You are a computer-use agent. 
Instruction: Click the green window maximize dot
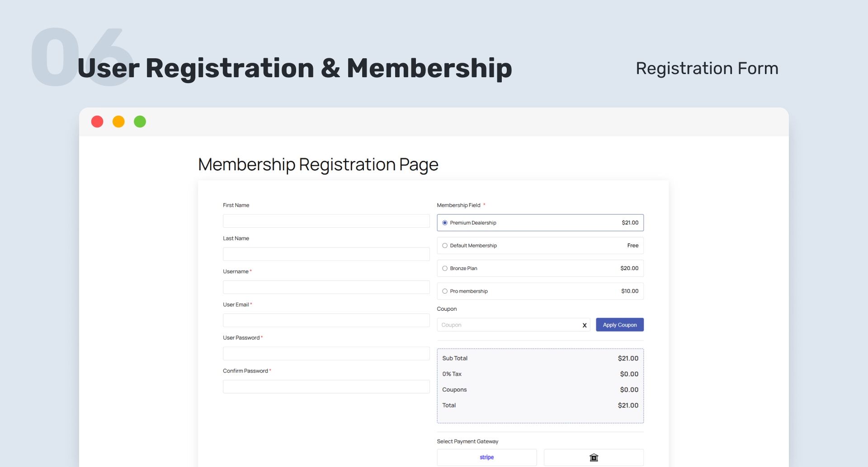[140, 121]
